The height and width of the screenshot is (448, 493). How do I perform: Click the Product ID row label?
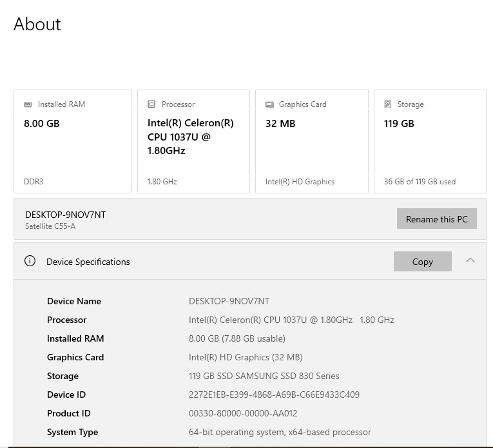[69, 413]
